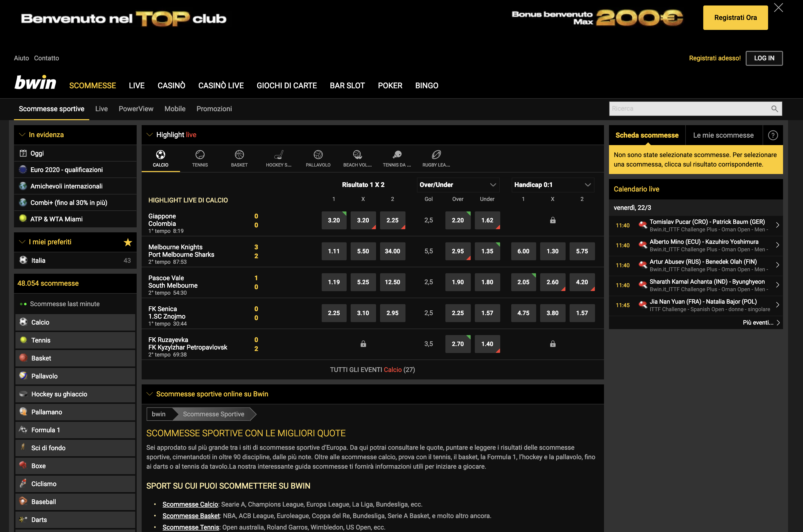803x532 pixels.
Task: Open TUTTI GLI EVENTI Calcio
Action: point(372,369)
